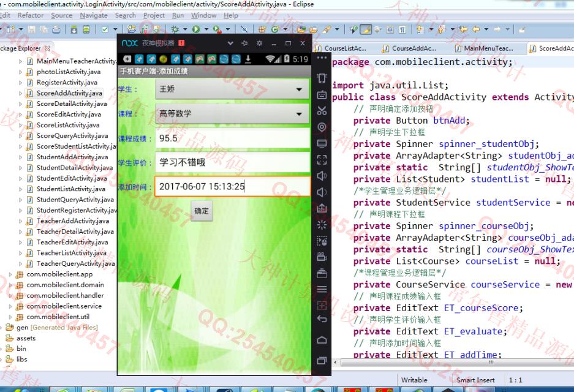Image resolution: width=574 pixels, height=392 pixels.
Task: Open the Nox title bar dropdown chevron
Action: point(230,43)
